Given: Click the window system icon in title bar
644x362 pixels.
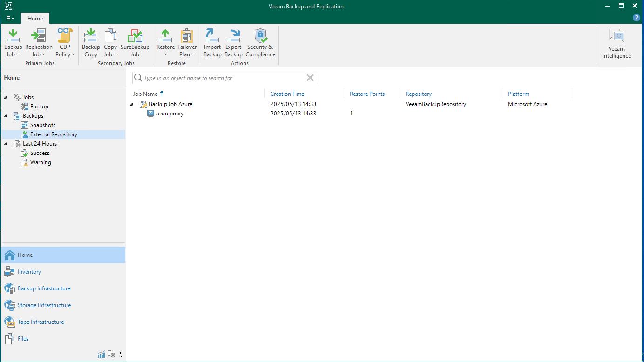Looking at the screenshot, I should 8,6.
